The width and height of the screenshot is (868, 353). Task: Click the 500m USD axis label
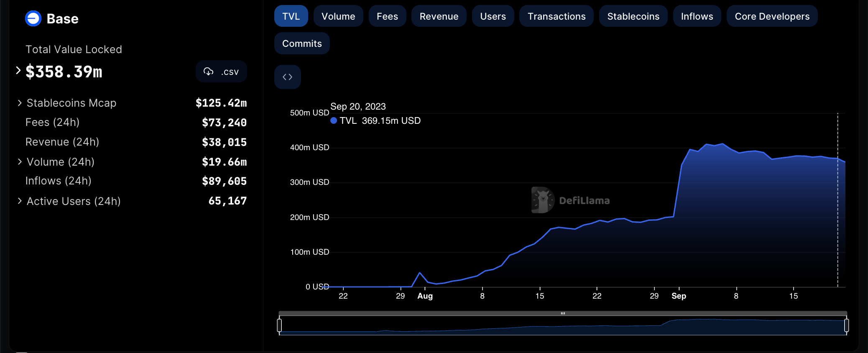click(309, 113)
